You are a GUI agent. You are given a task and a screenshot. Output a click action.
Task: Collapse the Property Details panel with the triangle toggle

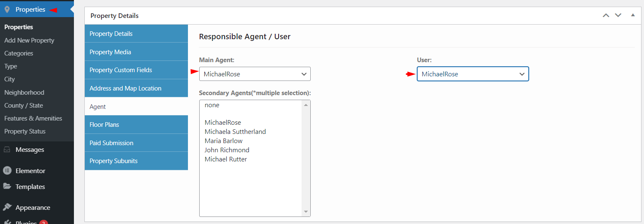[633, 15]
